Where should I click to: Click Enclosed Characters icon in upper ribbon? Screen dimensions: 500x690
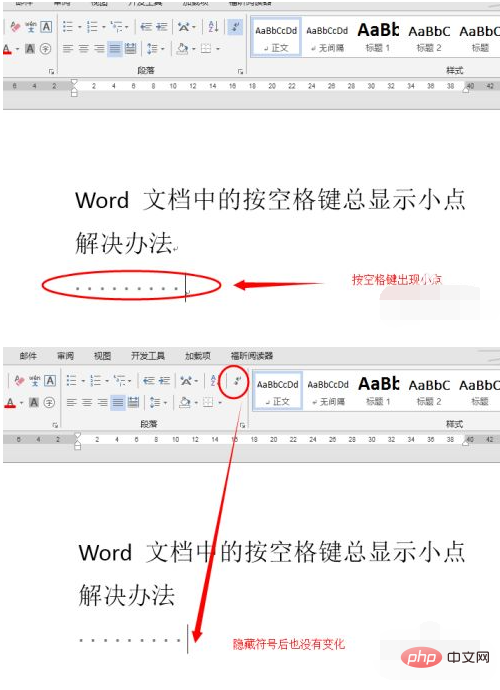45,48
